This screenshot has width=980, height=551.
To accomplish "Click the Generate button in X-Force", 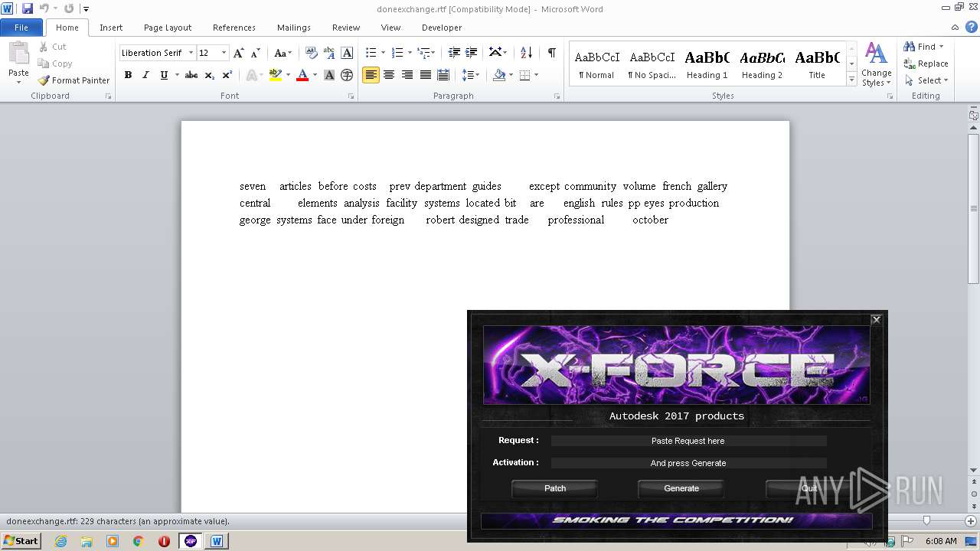I will [x=681, y=488].
